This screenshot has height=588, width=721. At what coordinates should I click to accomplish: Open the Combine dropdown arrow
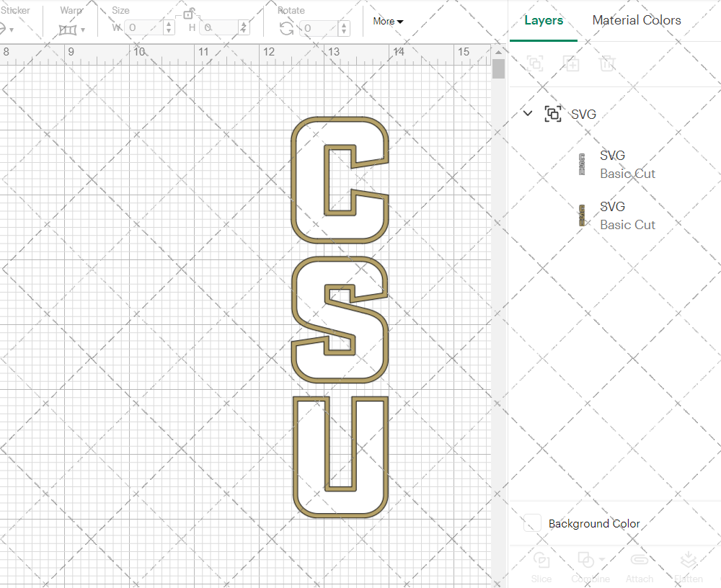[602, 560]
